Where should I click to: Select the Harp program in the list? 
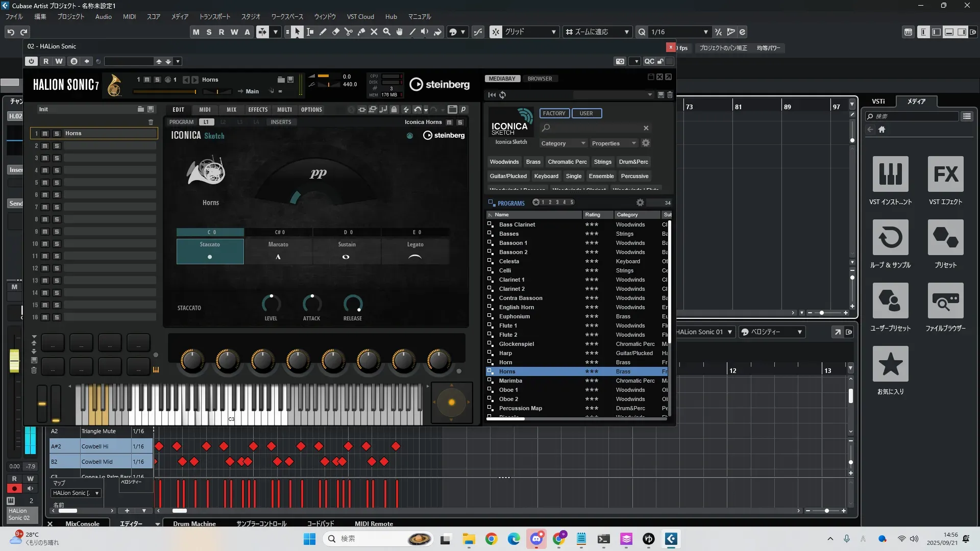click(505, 353)
